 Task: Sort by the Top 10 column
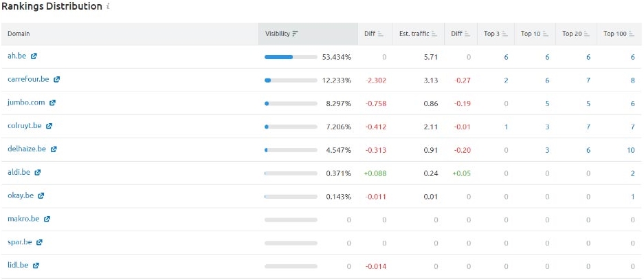click(x=535, y=34)
